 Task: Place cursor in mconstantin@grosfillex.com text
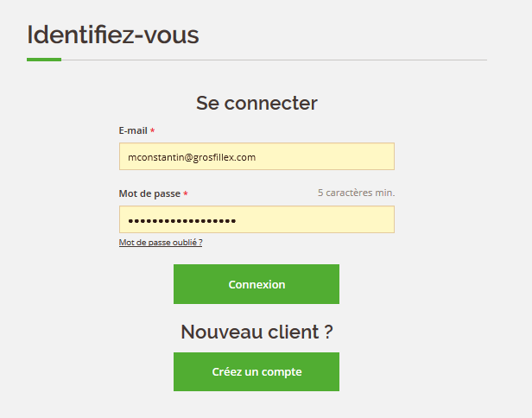(192, 157)
